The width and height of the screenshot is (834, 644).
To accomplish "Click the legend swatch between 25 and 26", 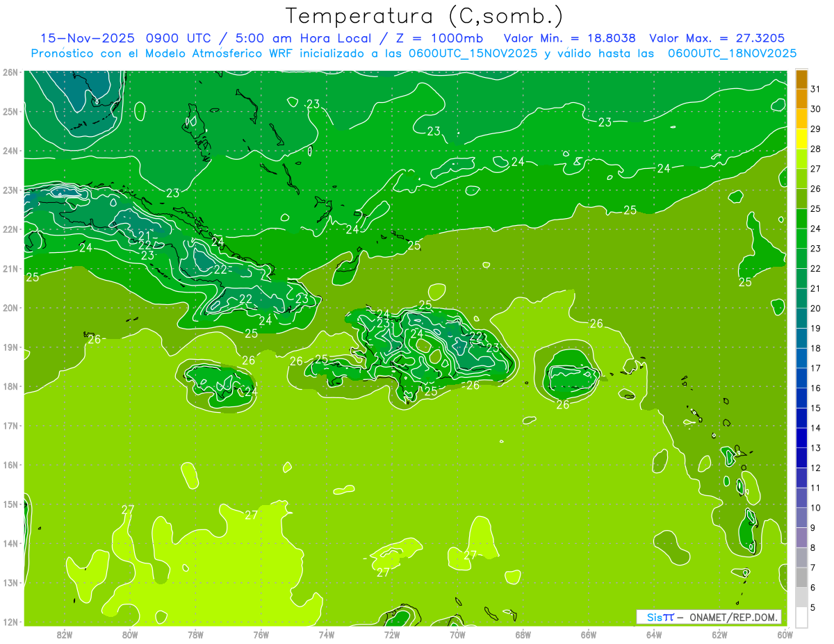I will [801, 199].
